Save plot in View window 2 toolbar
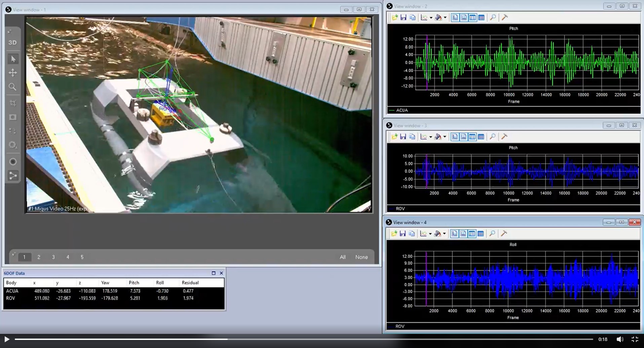Viewport: 644px width, 348px height. [404, 17]
